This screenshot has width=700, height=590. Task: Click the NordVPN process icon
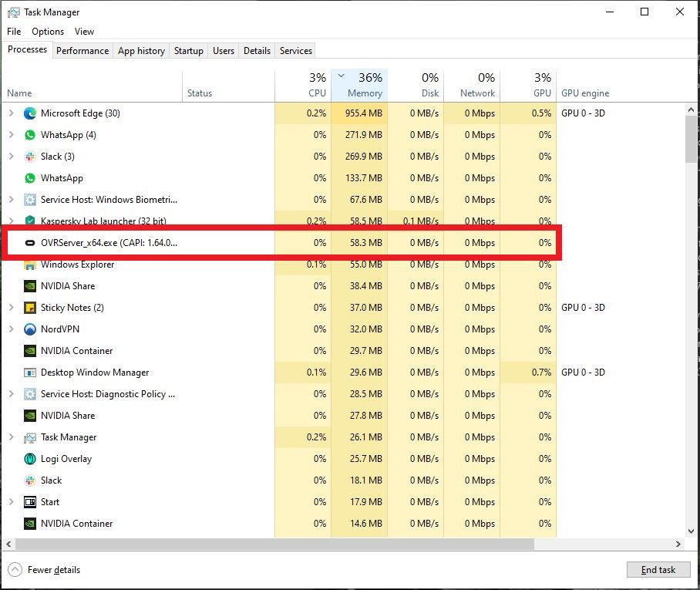click(x=29, y=329)
